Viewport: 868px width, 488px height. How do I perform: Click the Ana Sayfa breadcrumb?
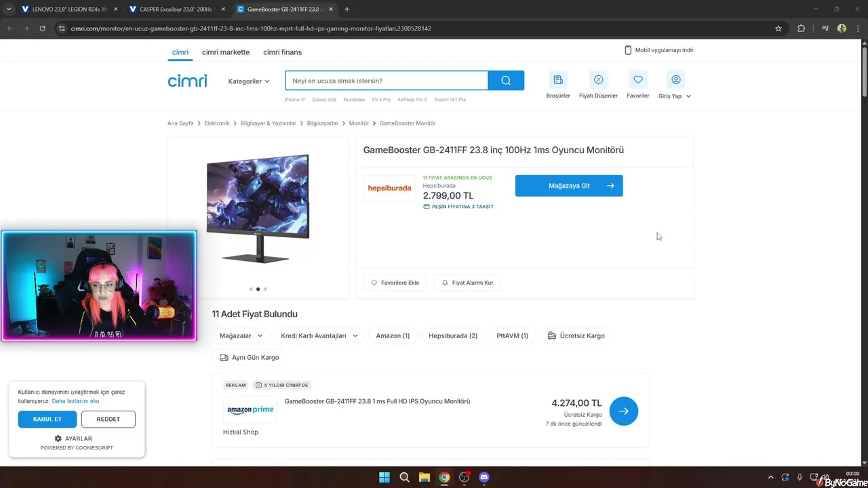point(180,123)
